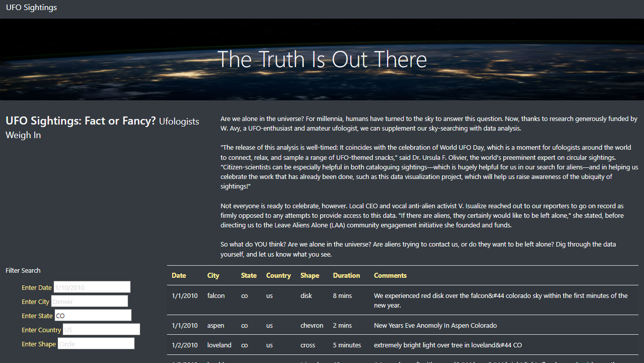Clear the CO text in the State field
This screenshot has height=363, width=644.
93,315
